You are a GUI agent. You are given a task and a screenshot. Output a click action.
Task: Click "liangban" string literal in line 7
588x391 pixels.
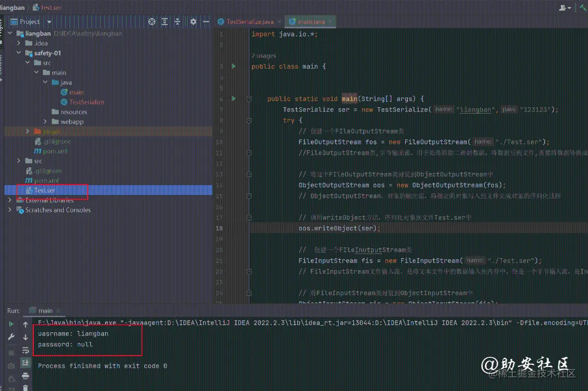(475, 109)
